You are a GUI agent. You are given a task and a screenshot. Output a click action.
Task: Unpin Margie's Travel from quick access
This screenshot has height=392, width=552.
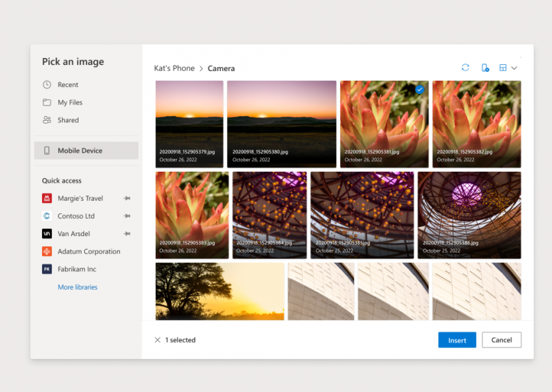(127, 198)
